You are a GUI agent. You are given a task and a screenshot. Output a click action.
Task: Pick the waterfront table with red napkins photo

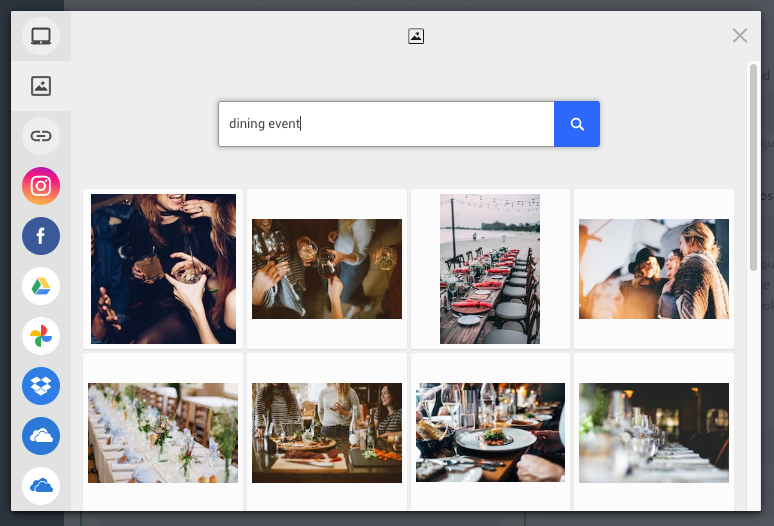(490, 269)
